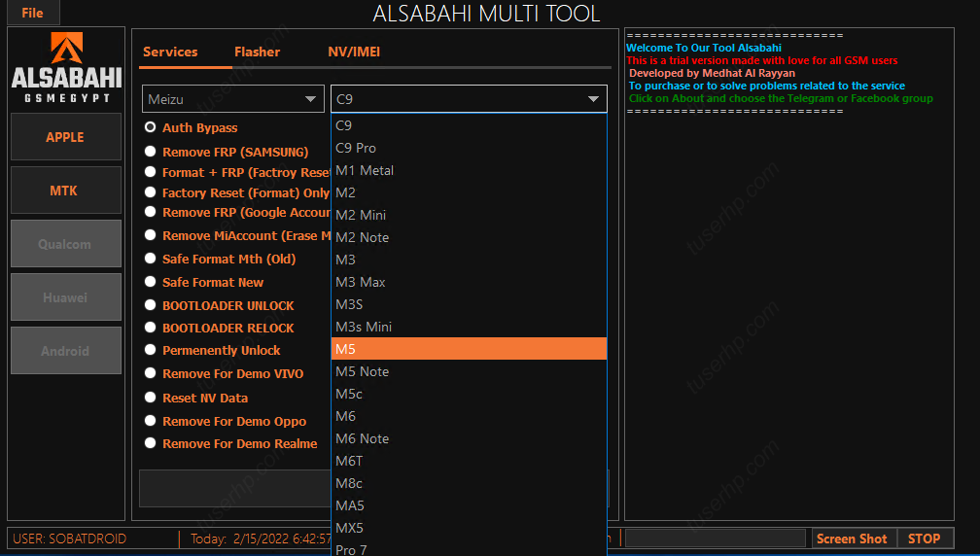Choose M3S in the model list
This screenshot has width=980, height=556.
[x=469, y=304]
